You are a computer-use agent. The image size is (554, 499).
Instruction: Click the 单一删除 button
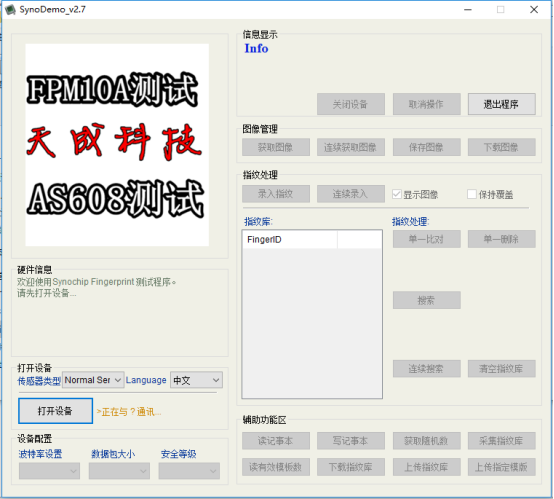tap(502, 239)
